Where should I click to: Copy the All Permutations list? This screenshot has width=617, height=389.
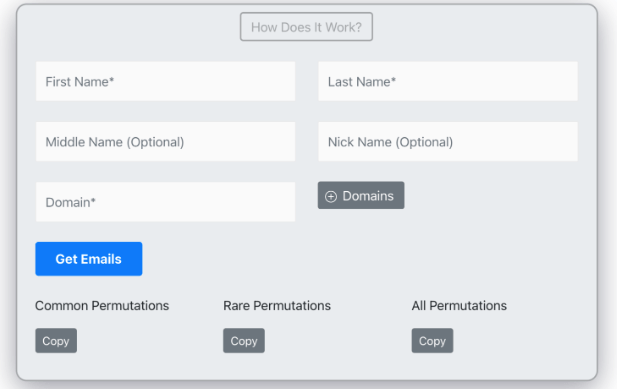(x=432, y=341)
